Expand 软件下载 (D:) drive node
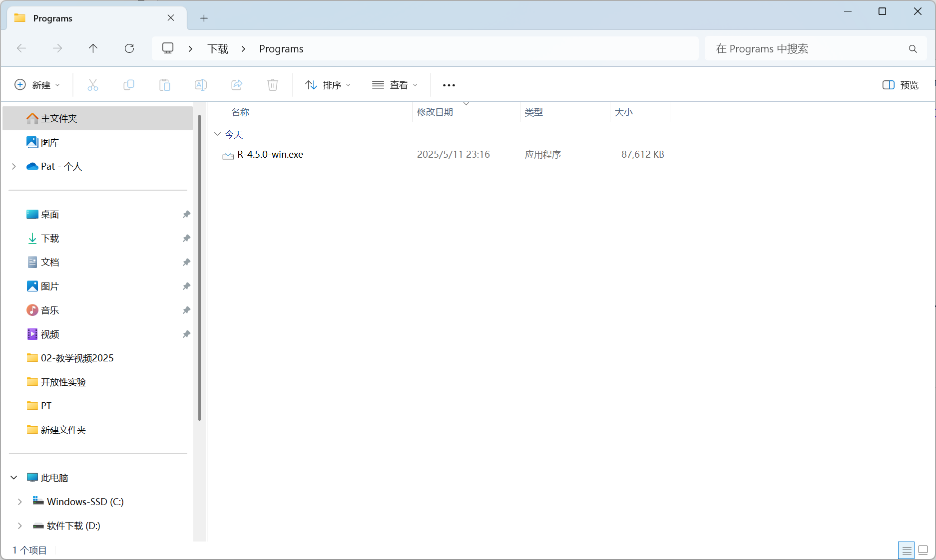The height and width of the screenshot is (560, 936). pyautogui.click(x=20, y=526)
